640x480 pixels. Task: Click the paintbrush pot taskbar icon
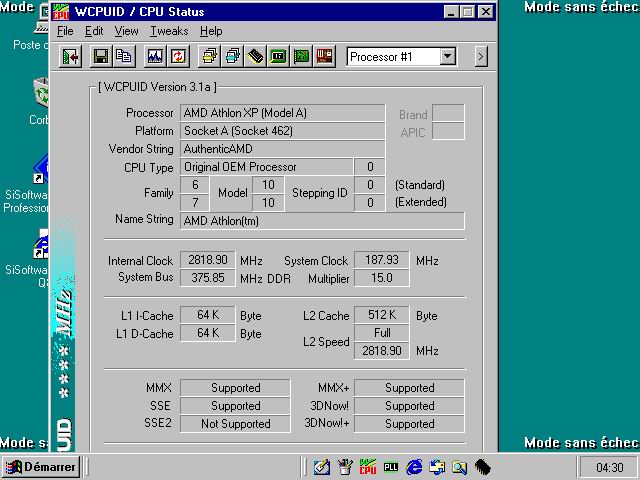point(345,467)
